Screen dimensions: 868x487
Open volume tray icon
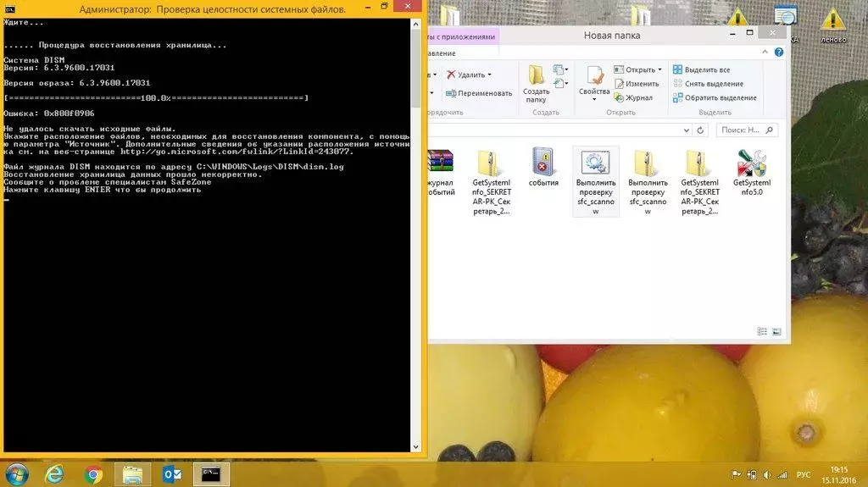[x=766, y=475]
